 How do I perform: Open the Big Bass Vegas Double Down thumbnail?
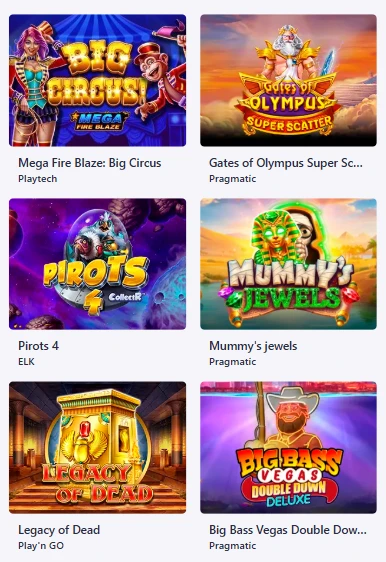point(289,447)
